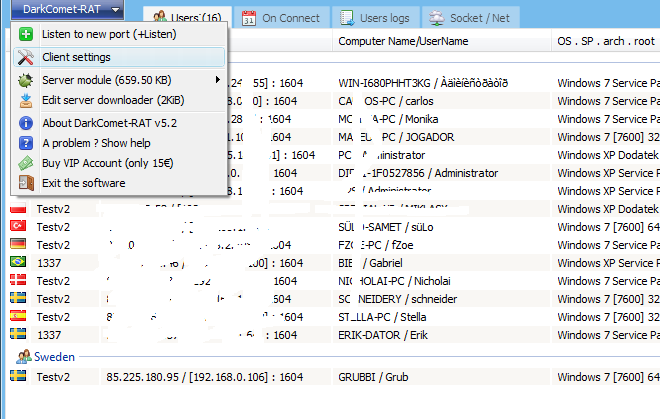Select the ERIK-DATOR / Erik cell
Image resolution: width=660 pixels, height=419 pixels.
(383, 335)
